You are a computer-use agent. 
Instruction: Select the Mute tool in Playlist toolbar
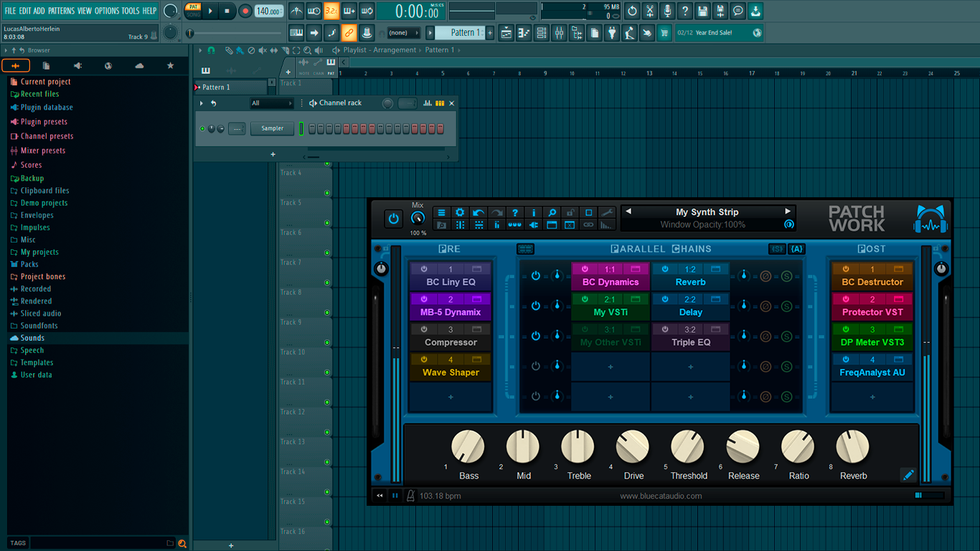263,50
